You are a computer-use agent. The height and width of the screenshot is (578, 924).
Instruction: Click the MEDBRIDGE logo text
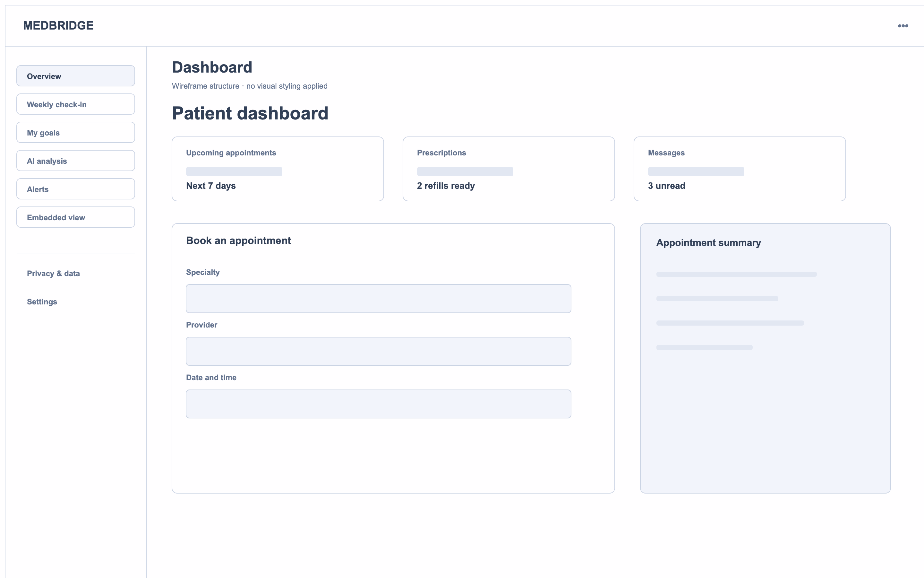tap(58, 26)
